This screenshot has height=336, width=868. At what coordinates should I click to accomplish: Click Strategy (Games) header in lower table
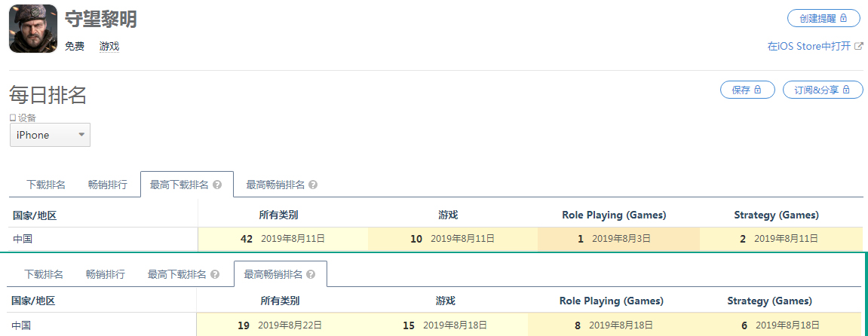coord(770,301)
